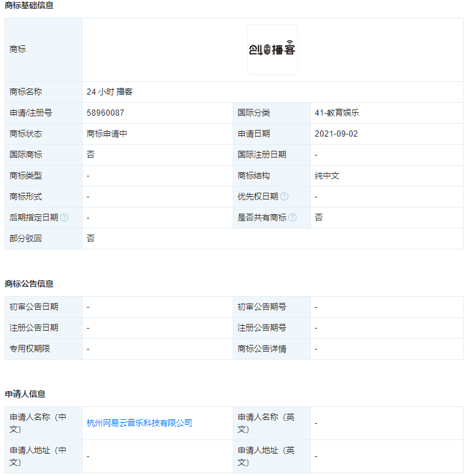Click the 申请/注册号 label cell
469x476 pixels.
point(43,113)
